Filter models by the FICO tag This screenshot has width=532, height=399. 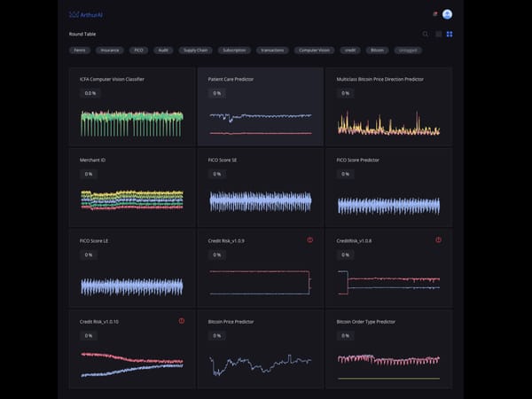pos(138,51)
